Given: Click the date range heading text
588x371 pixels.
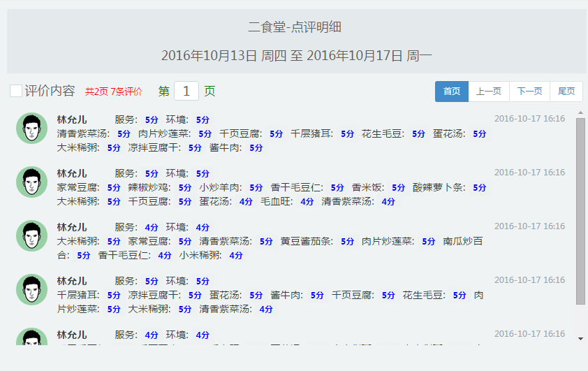Looking at the screenshot, I should [297, 55].
